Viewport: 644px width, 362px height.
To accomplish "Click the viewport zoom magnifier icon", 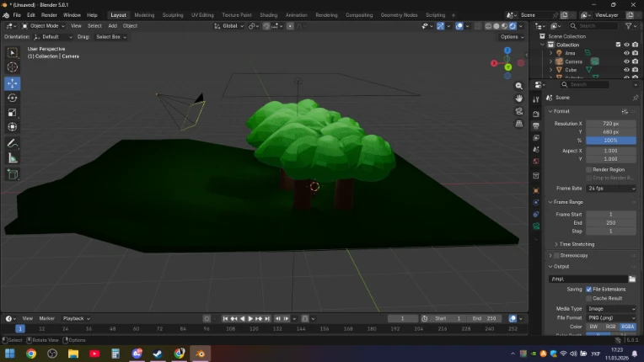I will (x=519, y=86).
